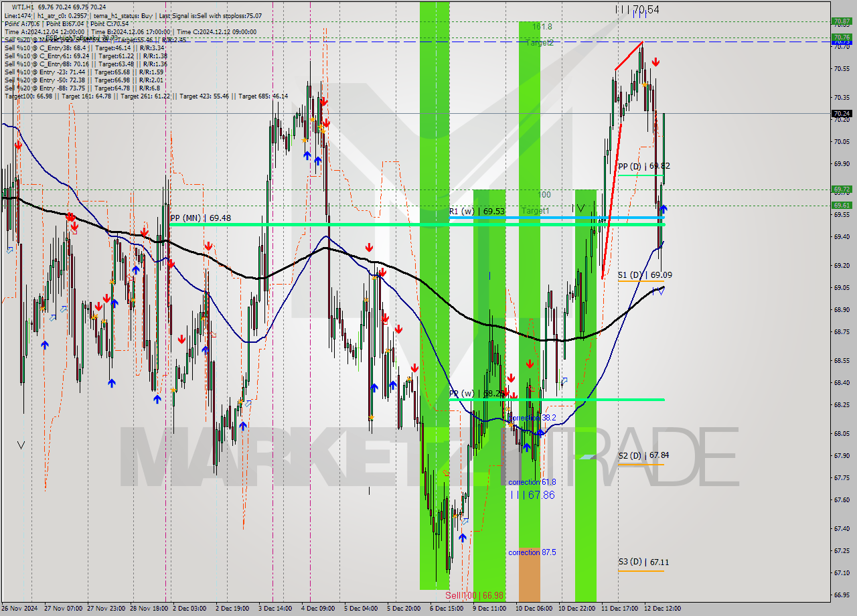Click the '| | | 67.86' wave label
This screenshot has width=857, height=616.
[x=532, y=495]
